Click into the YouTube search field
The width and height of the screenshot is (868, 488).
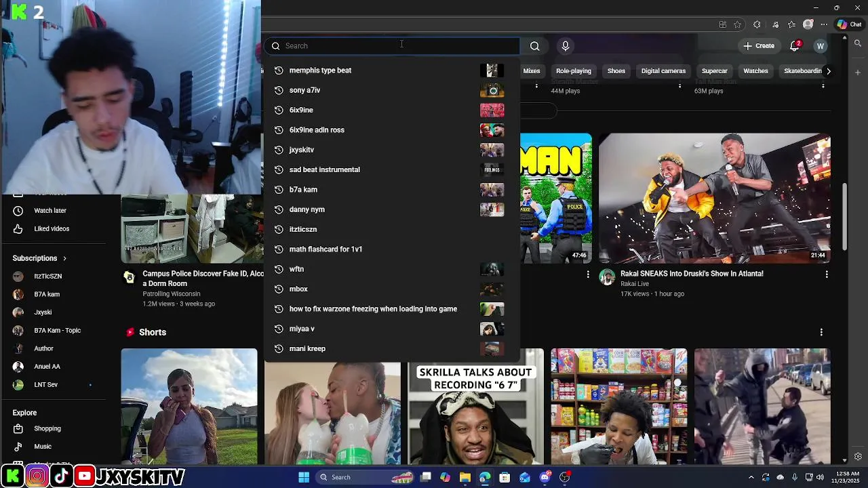(392, 46)
